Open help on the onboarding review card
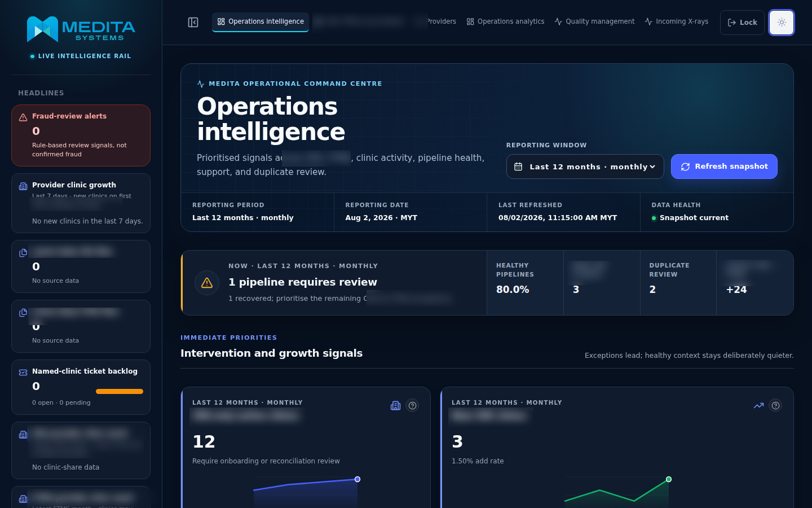812x508 pixels. pyautogui.click(x=412, y=406)
